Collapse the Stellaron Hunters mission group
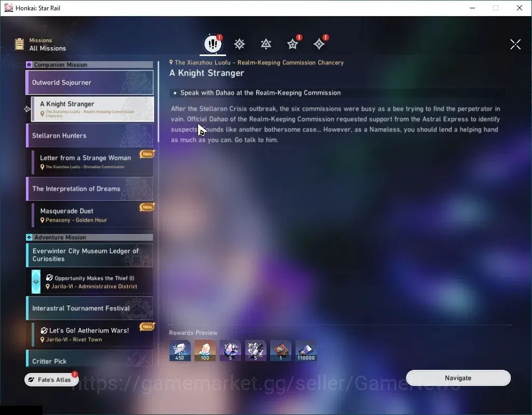Viewport: 532px width, 415px height. [x=90, y=135]
